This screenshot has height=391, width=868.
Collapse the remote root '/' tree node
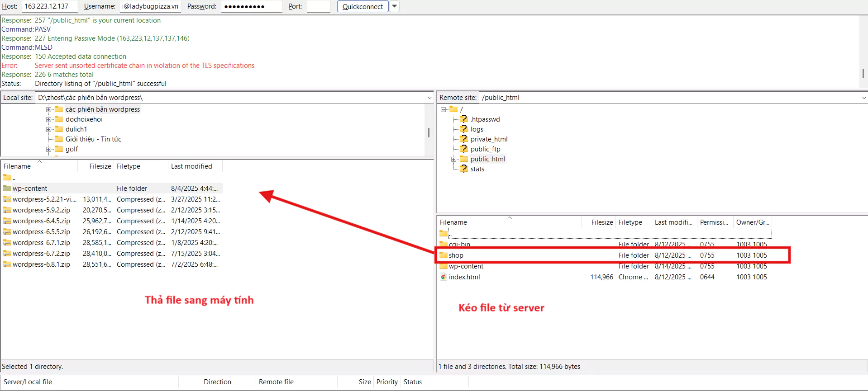click(443, 109)
